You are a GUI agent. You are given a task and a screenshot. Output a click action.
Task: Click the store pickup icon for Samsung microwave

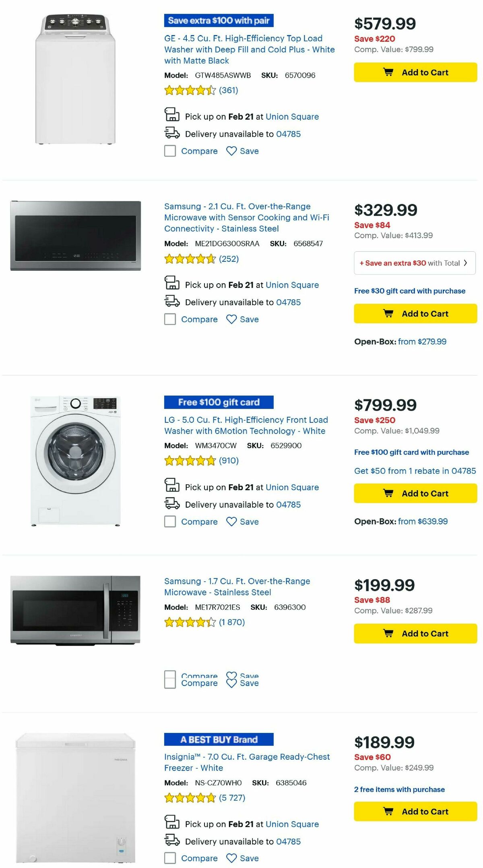pyautogui.click(x=173, y=284)
